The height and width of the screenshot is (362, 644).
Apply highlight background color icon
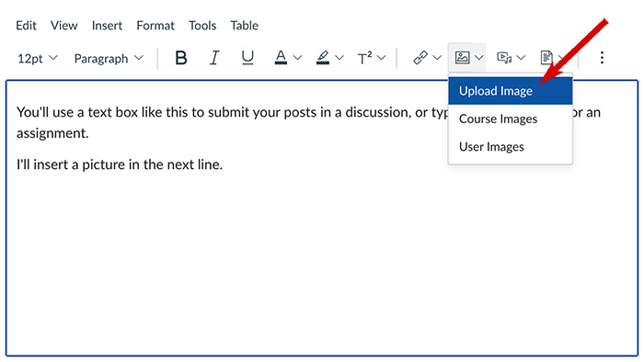[322, 58]
